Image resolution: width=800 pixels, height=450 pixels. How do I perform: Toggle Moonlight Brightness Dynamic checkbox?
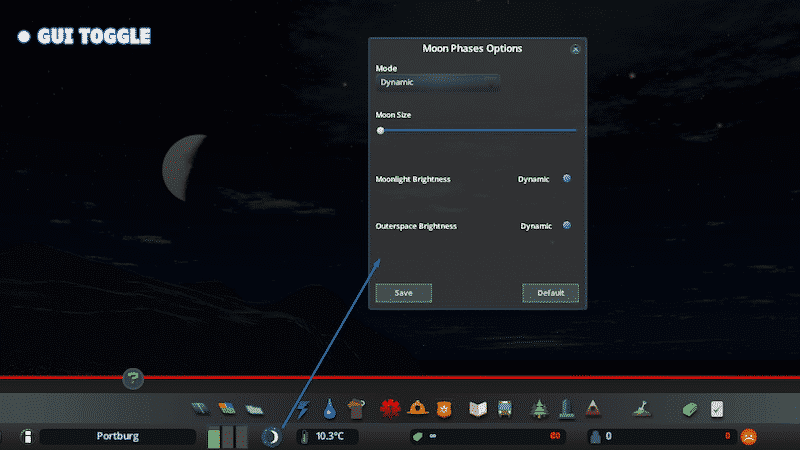(x=567, y=179)
